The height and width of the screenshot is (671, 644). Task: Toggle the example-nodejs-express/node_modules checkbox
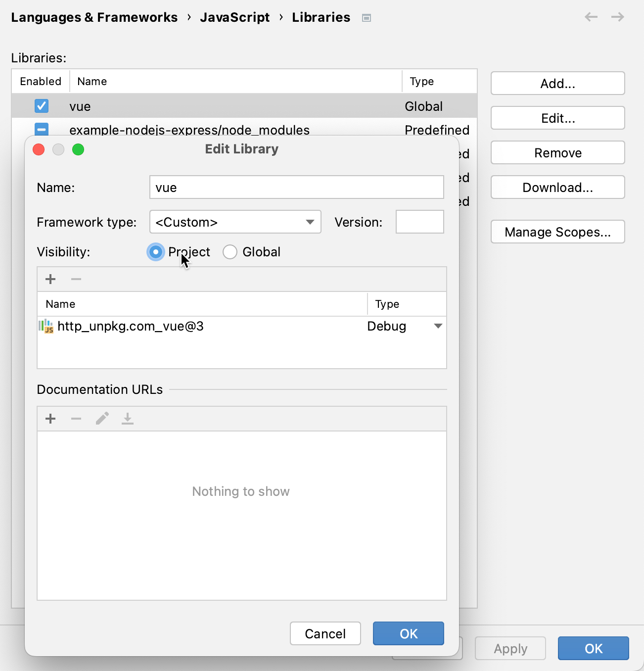[x=42, y=130]
